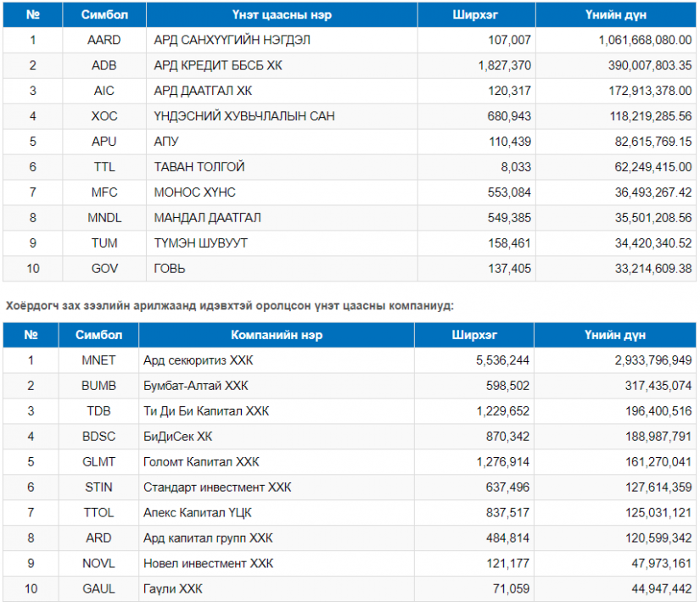Select 'АРД КРЕДИТ ББСБ ХК' row name
Viewport: 700px width, 602px height.
tap(218, 65)
